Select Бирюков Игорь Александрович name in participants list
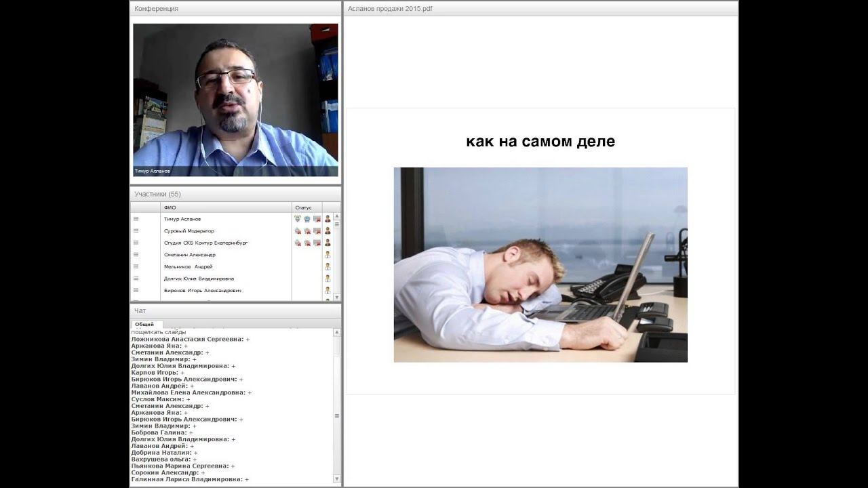Viewport: 868px width, 488px height. pyautogui.click(x=203, y=290)
